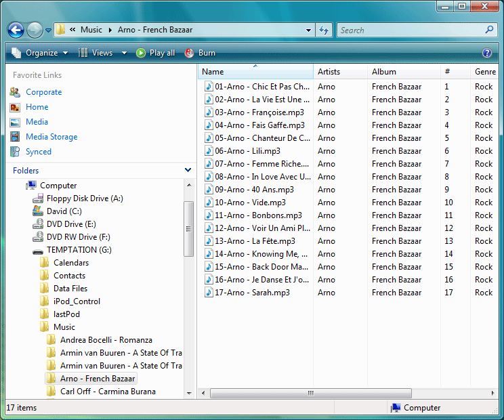Image resolution: width=504 pixels, height=420 pixels.
Task: Select file 01-Arno - Chic Et Pas Ch...
Action: 262,87
